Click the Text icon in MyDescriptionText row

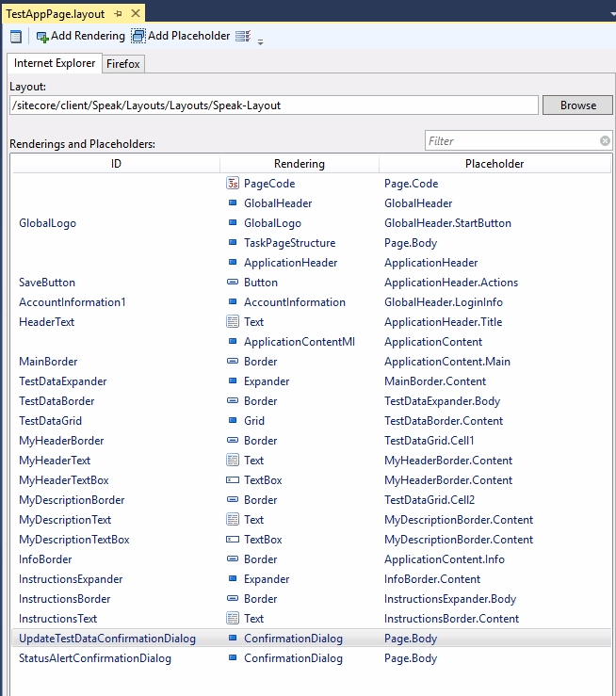coord(233,519)
